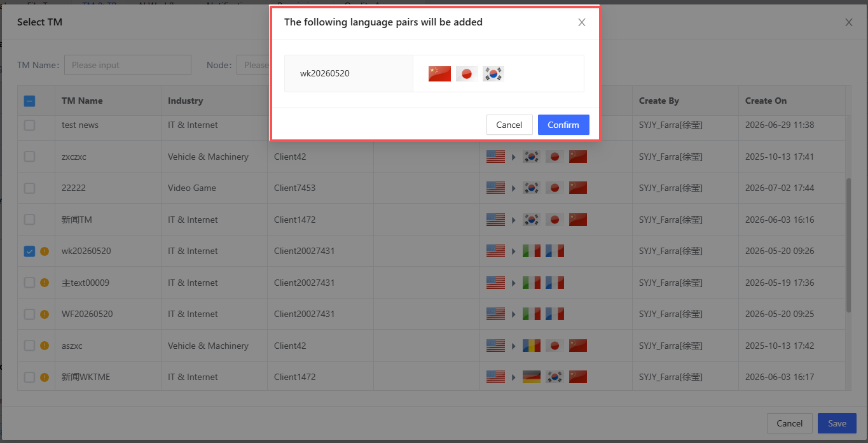Click the Japanese flag in the 新闻TM row
The width and height of the screenshot is (868, 443).
click(555, 220)
